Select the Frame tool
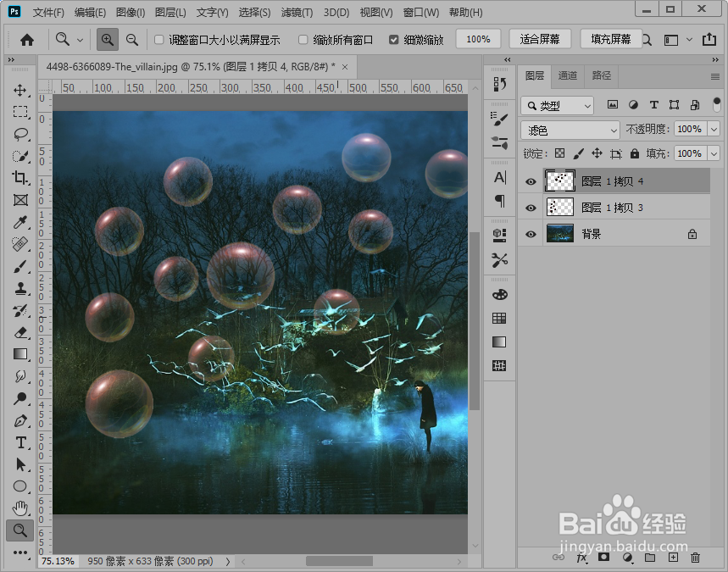This screenshot has width=728, height=572. click(20, 200)
